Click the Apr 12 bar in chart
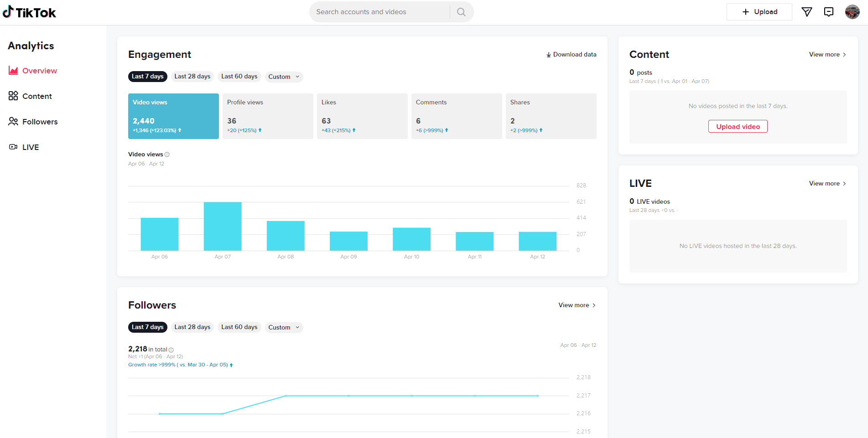 click(x=537, y=242)
